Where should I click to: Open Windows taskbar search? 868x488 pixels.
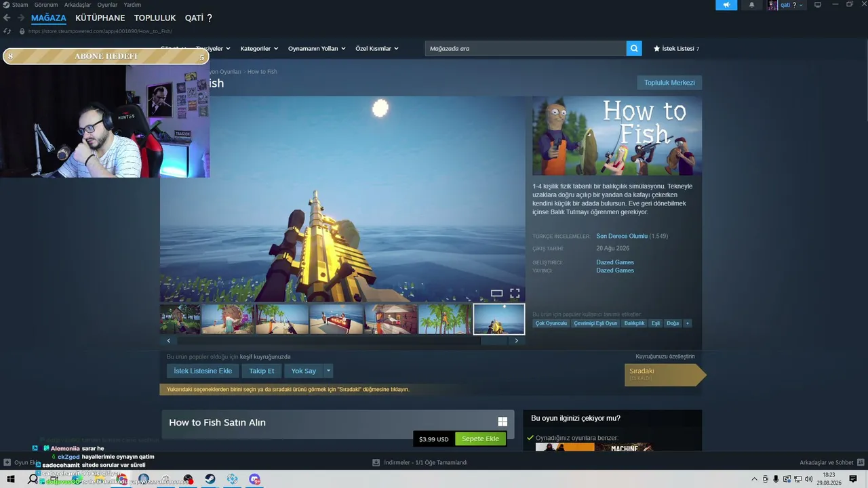pyautogui.click(x=32, y=479)
